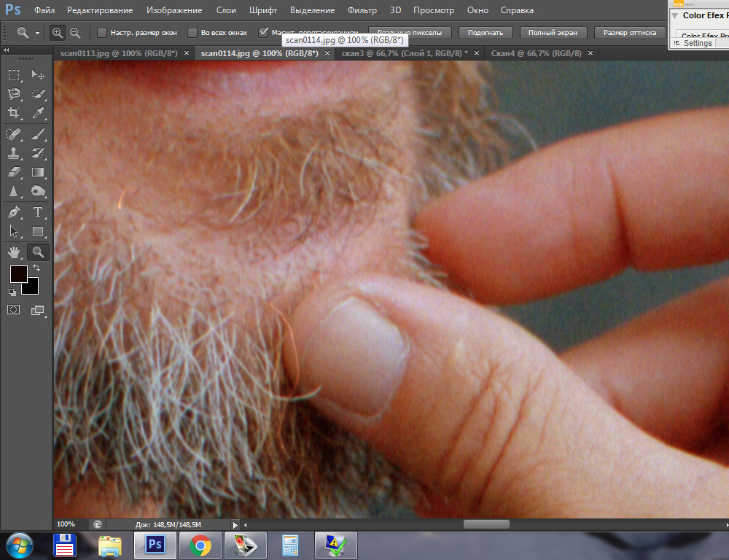The width and height of the screenshot is (729, 560).
Task: Uncheck the 'Масшт. перетаскиванием' checkbox
Action: 264,33
